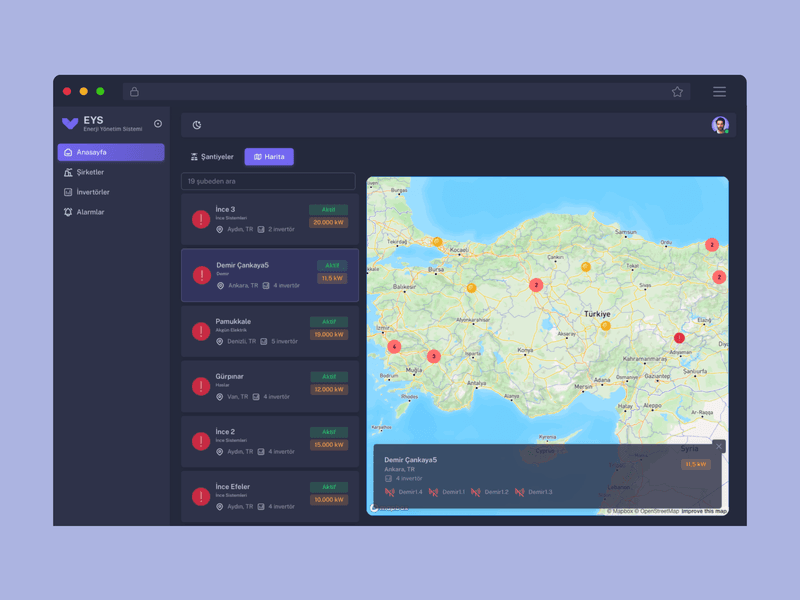Click the '19 şubeden ara' search field

click(268, 181)
